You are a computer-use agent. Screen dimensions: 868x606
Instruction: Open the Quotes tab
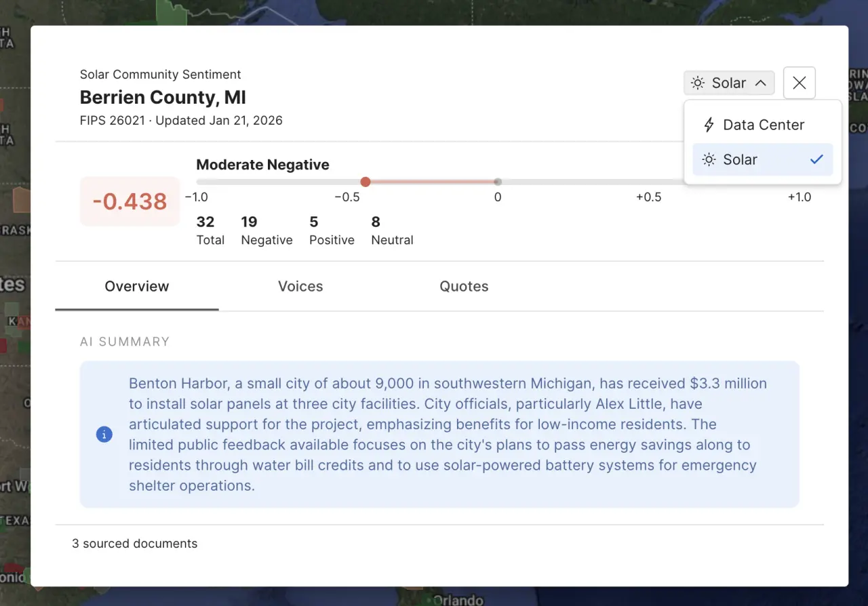point(464,286)
